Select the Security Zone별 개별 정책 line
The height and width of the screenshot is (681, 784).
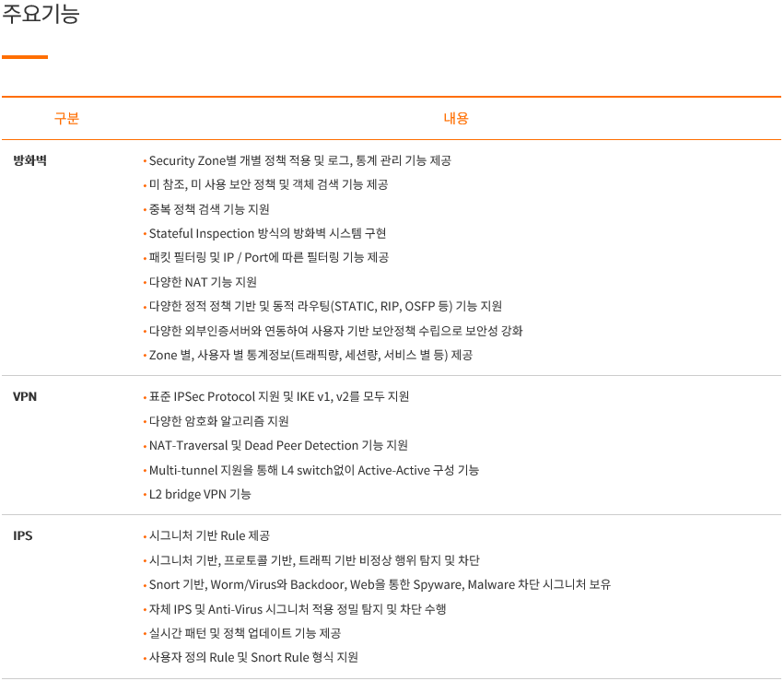point(300,160)
